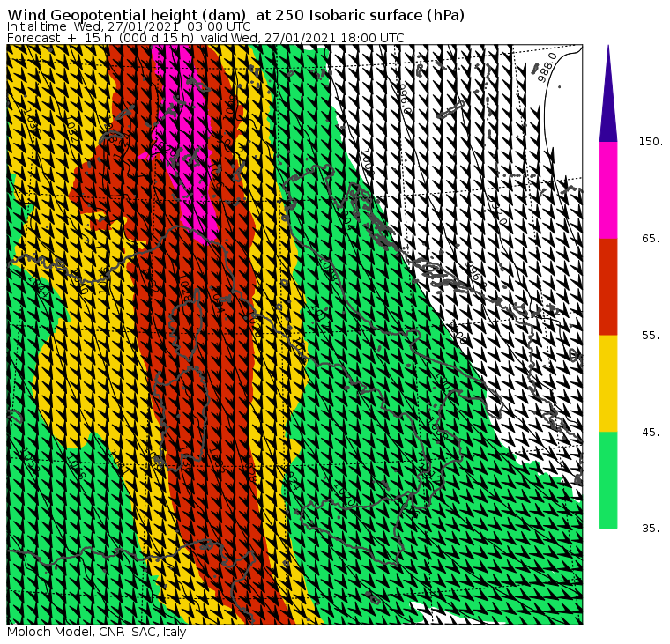Pick the green 35–45 legend band
The image size is (670, 644).
[x=608, y=480]
